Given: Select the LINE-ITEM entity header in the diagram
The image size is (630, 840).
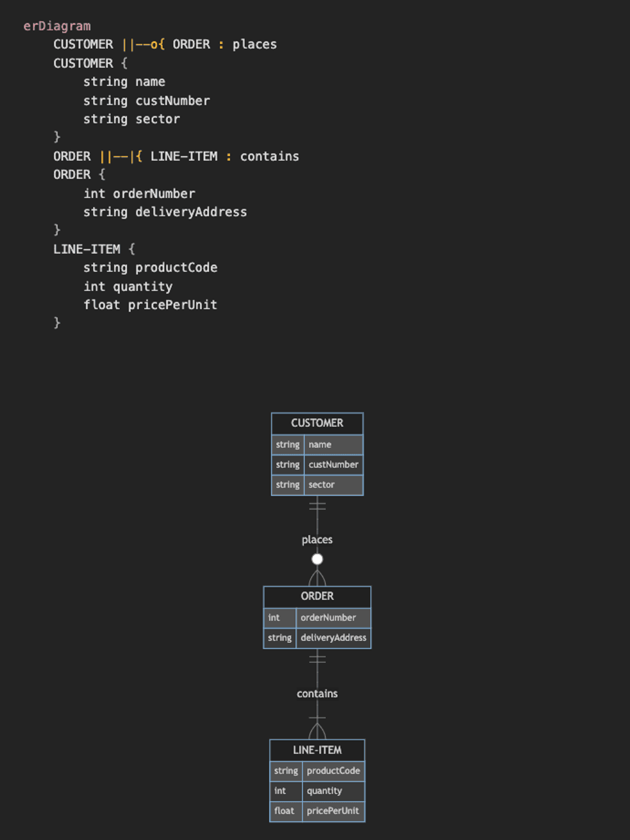Looking at the screenshot, I should tap(317, 751).
